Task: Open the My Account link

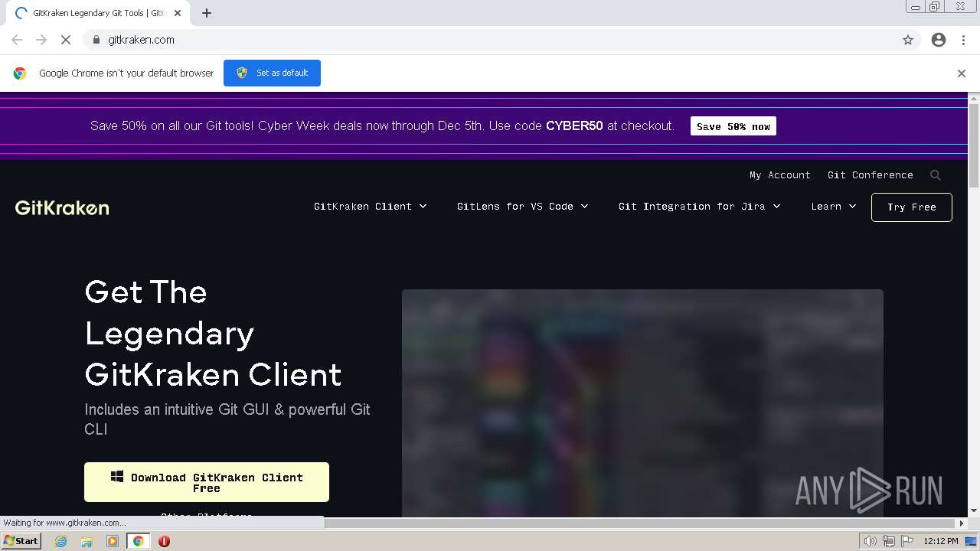Action: (780, 175)
